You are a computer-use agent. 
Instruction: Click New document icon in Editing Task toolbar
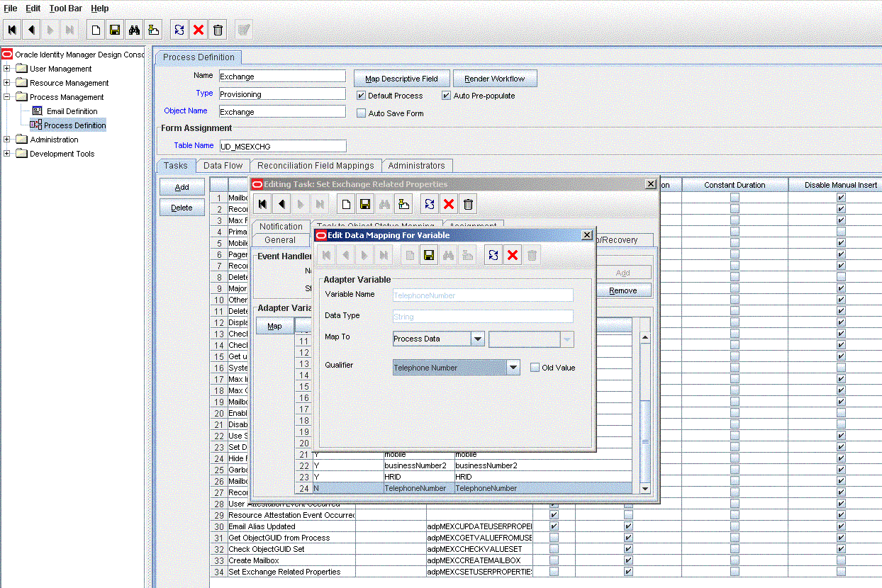346,205
